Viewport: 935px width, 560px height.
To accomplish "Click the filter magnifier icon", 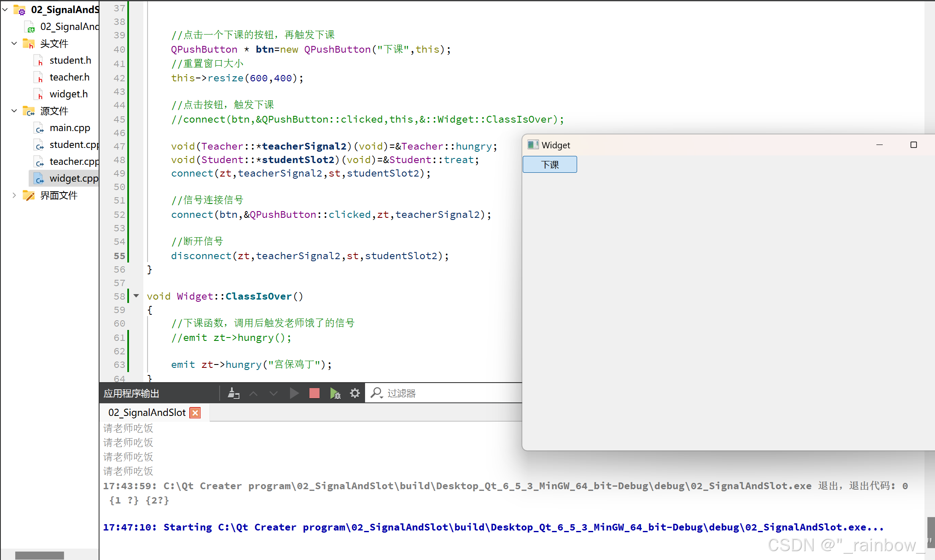I will 376,393.
